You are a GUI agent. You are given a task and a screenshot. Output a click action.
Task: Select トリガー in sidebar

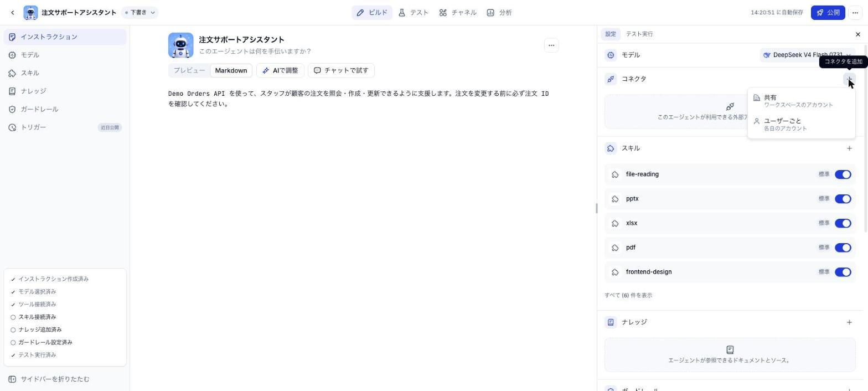[65, 127]
